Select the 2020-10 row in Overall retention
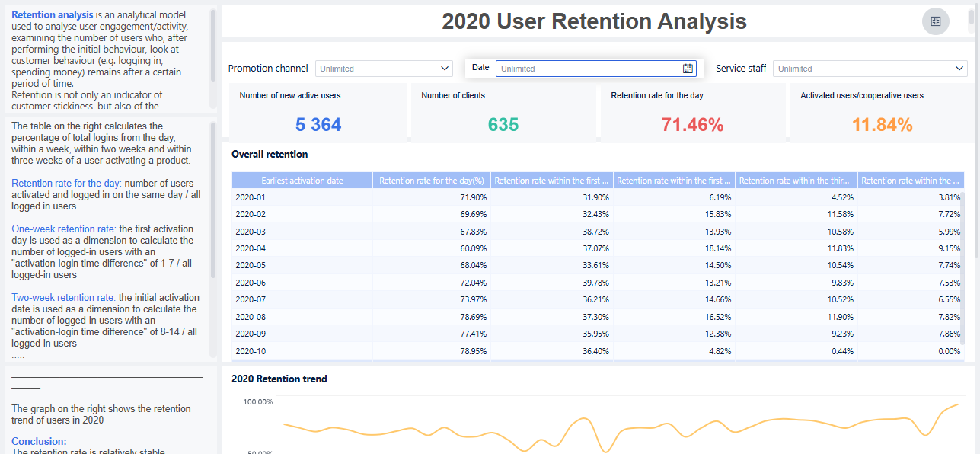 251,351
